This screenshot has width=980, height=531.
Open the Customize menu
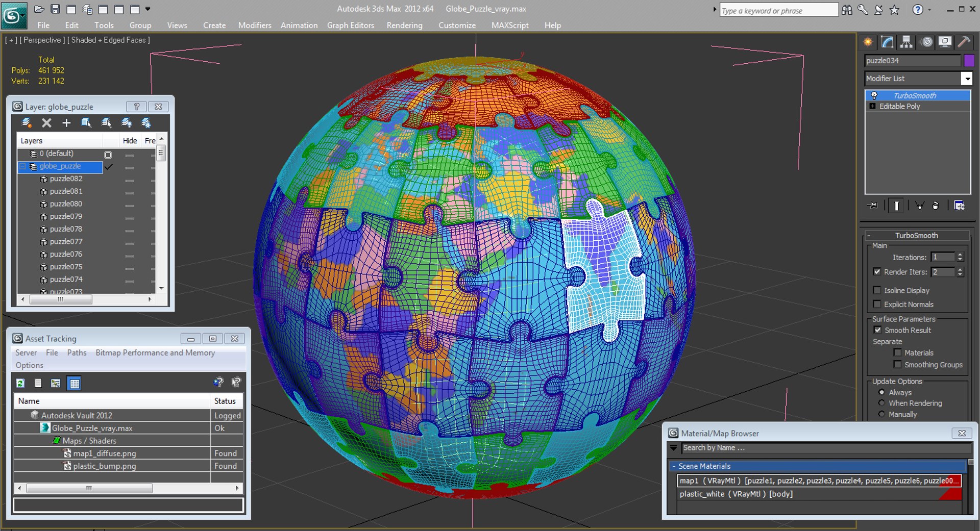[x=457, y=25]
